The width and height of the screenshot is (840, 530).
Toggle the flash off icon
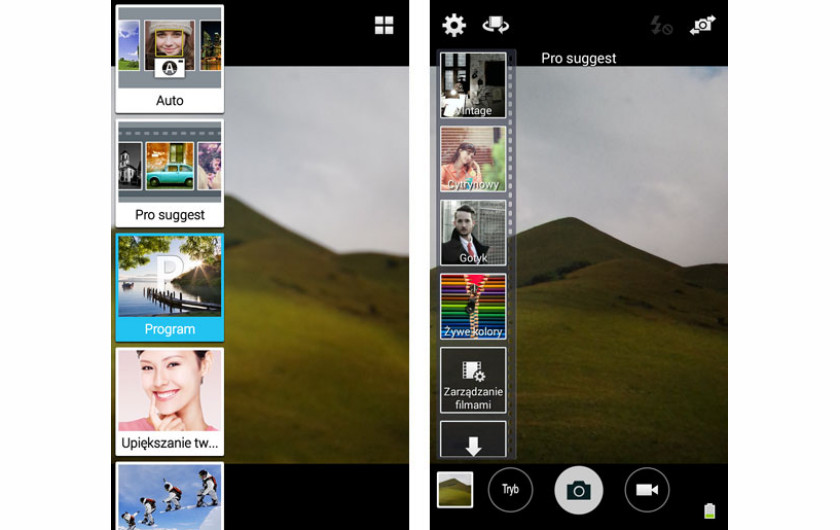point(661,25)
